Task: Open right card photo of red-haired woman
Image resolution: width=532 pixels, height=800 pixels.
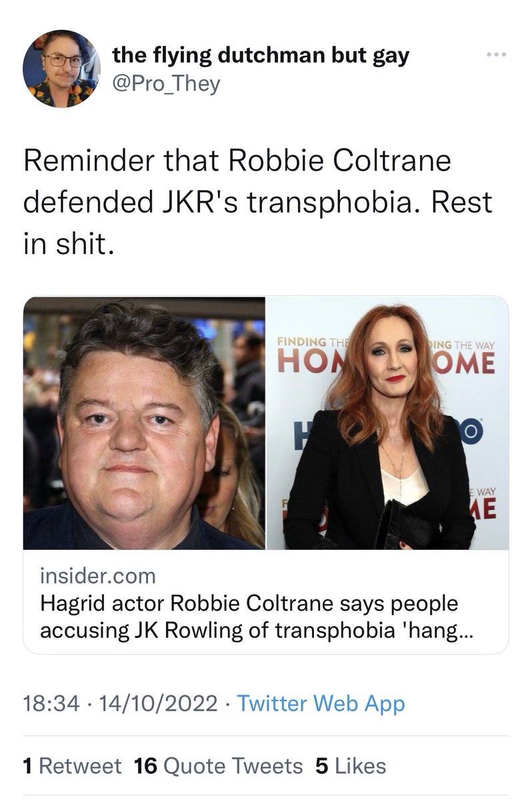Action: tap(387, 423)
